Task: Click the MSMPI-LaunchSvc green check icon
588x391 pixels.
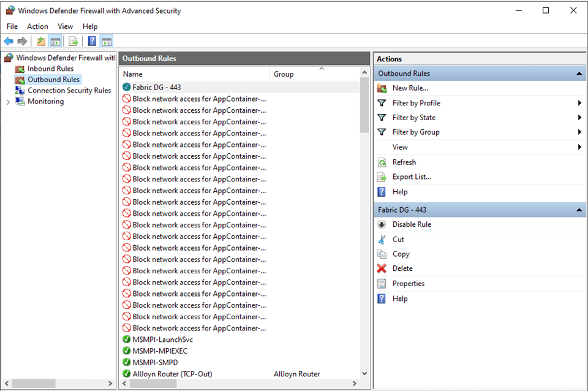Action: pyautogui.click(x=127, y=340)
